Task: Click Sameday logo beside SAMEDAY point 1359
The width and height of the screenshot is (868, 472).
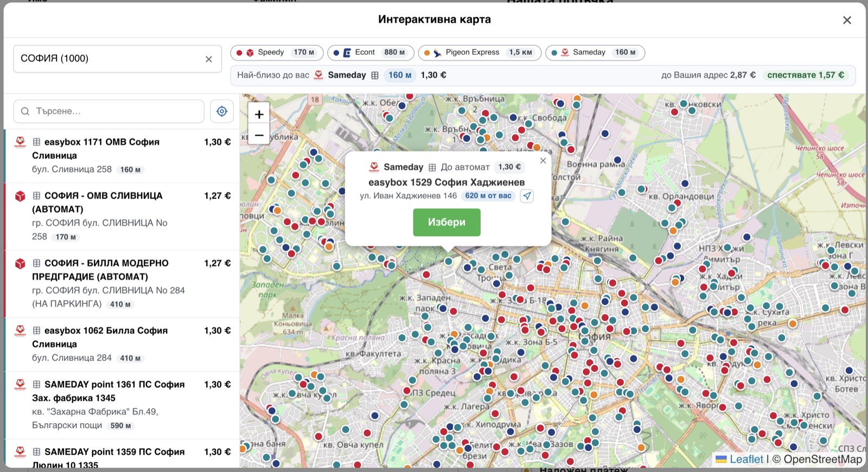Action: click(x=20, y=451)
